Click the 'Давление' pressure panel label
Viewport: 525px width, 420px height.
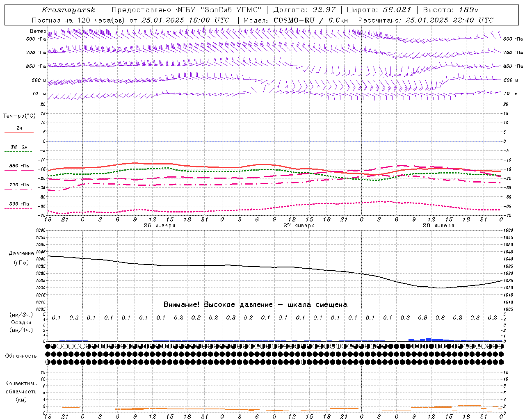(x=21, y=253)
